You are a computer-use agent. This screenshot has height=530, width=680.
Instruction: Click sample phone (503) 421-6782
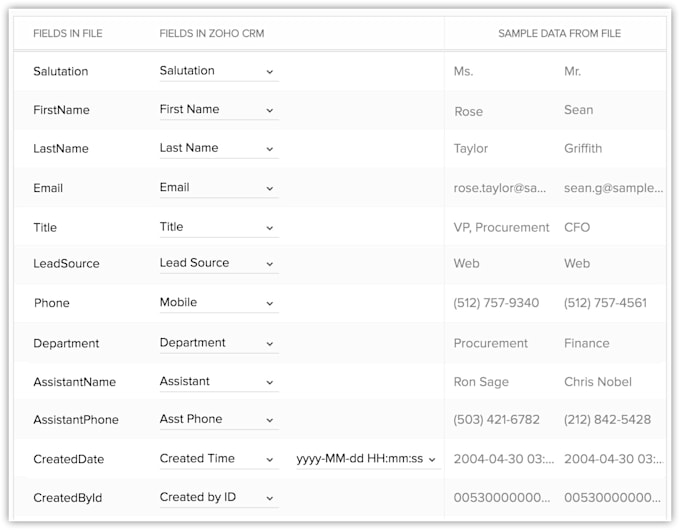coord(497,420)
